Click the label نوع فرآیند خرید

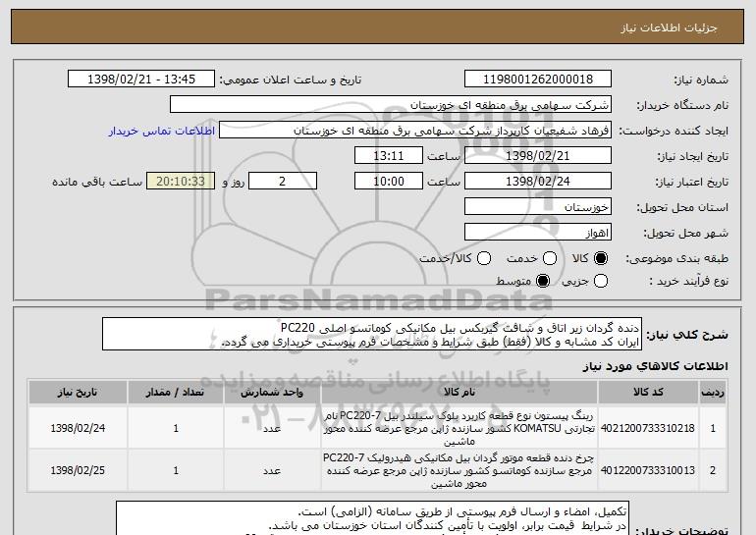click(688, 281)
